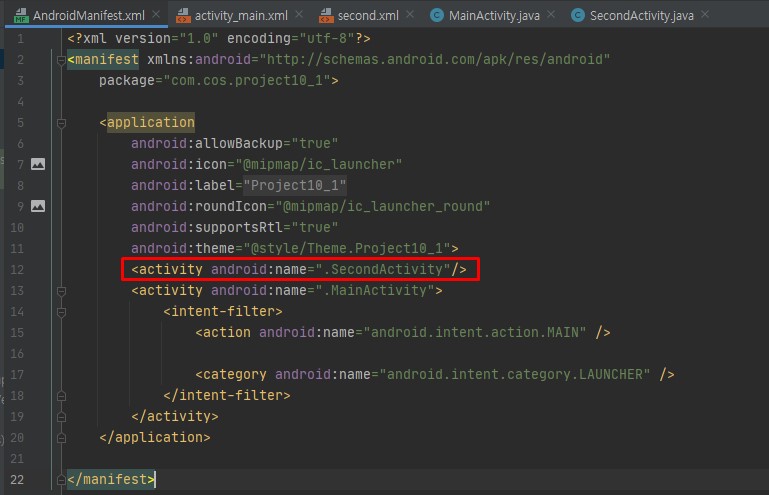
Task: Open the activity_main.xml tab
Action: pos(241,16)
